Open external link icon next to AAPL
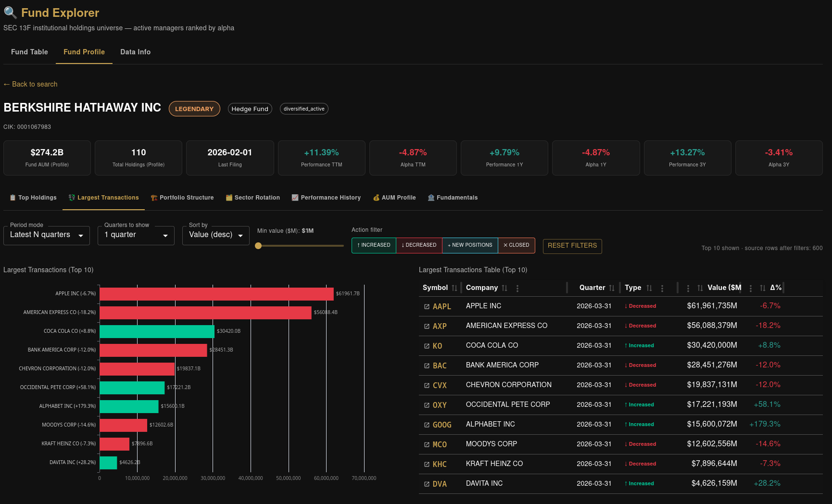The width and height of the screenshot is (832, 504). coord(427,306)
